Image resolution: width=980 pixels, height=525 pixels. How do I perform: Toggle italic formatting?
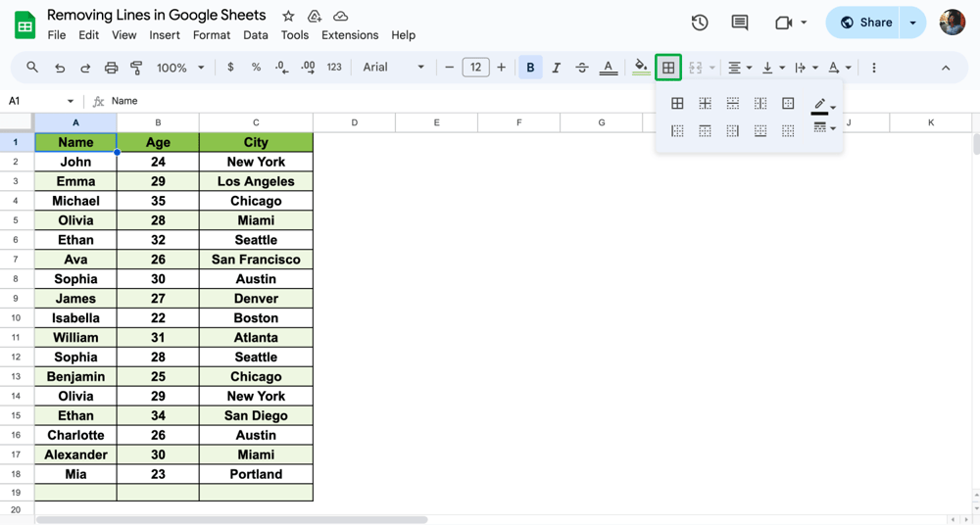point(556,68)
